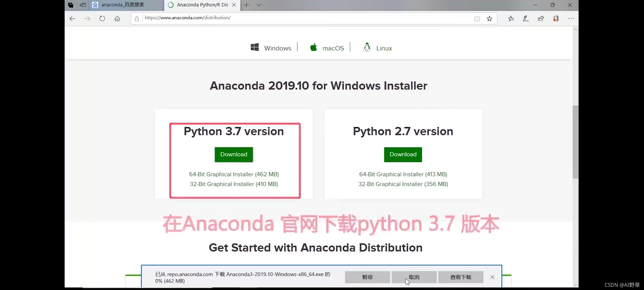Screen dimensions: 644x290
Task: Click the add notes pen icon
Action: (526, 19)
